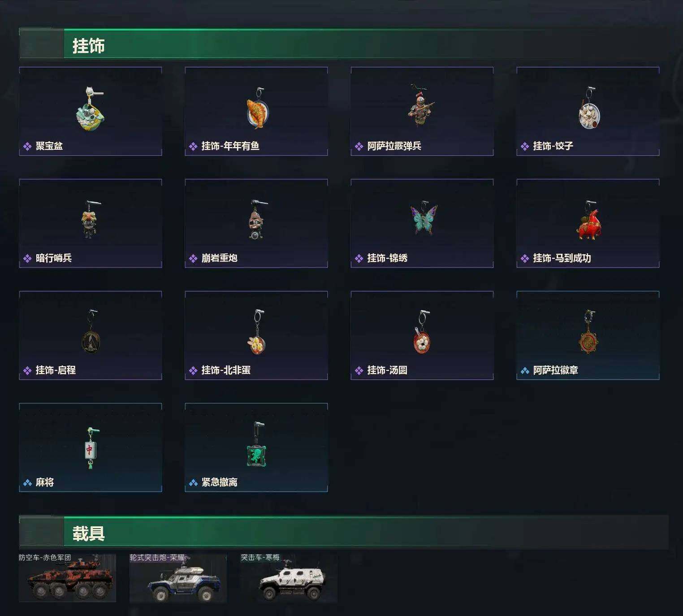The height and width of the screenshot is (616, 683).
Task: Choose the 阿萨拉霰弹兵 soldier charm
Action: pos(421,105)
